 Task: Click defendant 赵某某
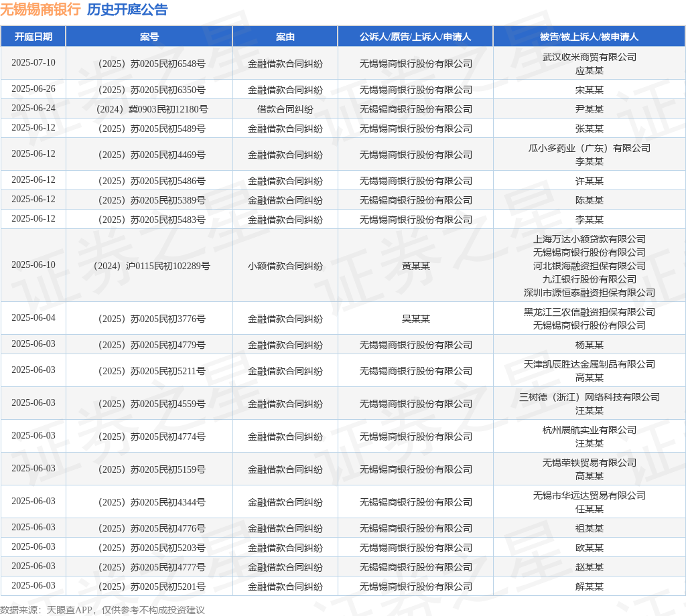coord(590,567)
